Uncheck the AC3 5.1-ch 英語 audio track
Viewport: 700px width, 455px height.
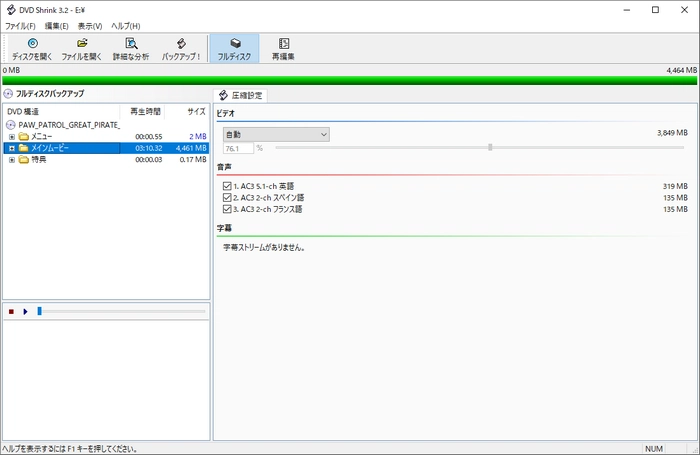pyautogui.click(x=228, y=186)
